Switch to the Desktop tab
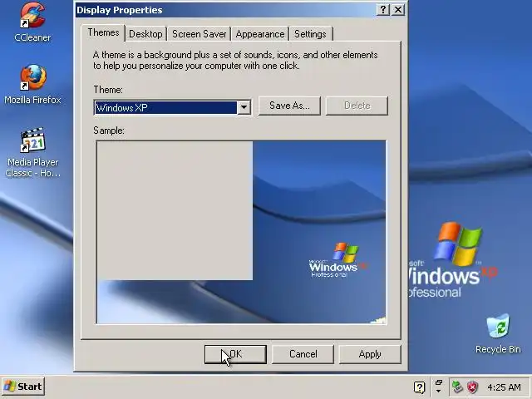 pos(146,34)
